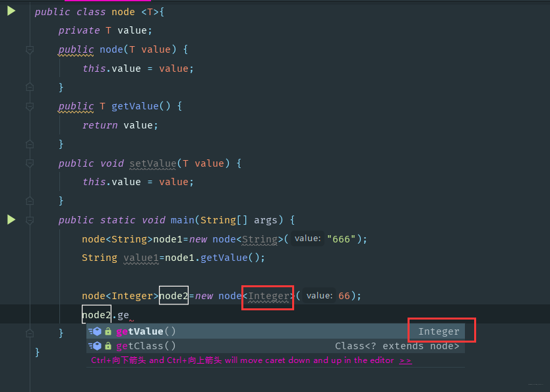Click the main method name
Screen dimensions: 550x392
(183, 220)
